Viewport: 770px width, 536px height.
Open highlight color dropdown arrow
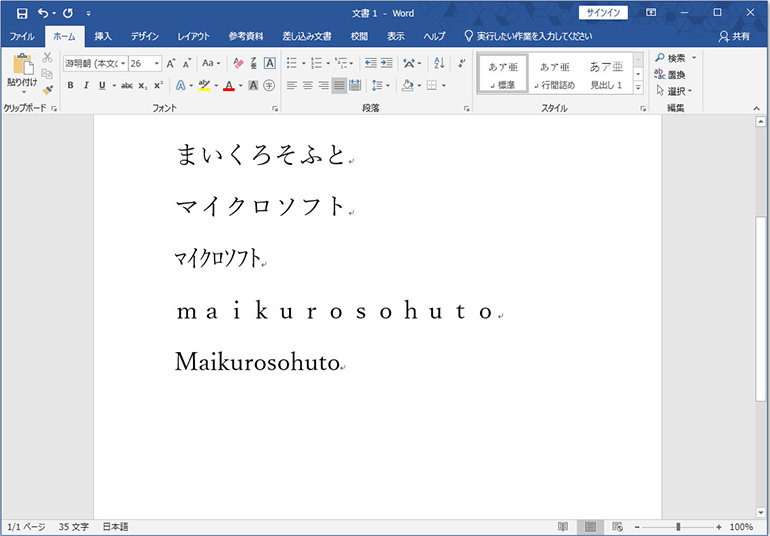[x=216, y=85]
